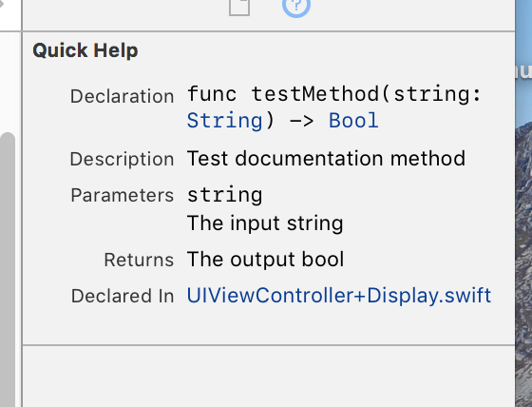Image resolution: width=532 pixels, height=407 pixels.
Task: Click the Parameters label
Action: pos(123,195)
